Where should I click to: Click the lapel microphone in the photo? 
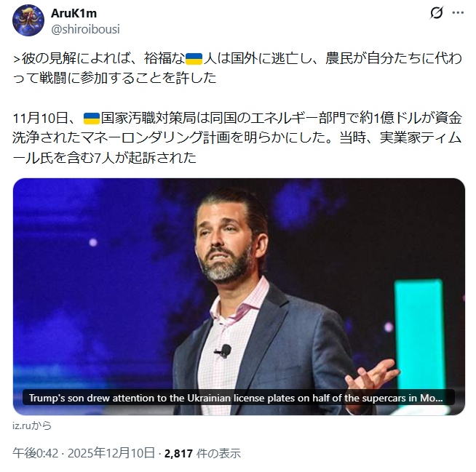click(x=224, y=351)
